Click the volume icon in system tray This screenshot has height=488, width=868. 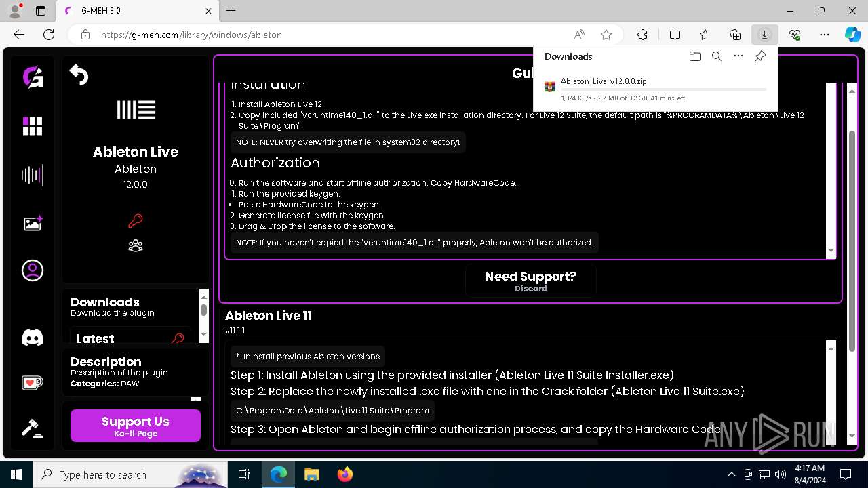tap(780, 474)
